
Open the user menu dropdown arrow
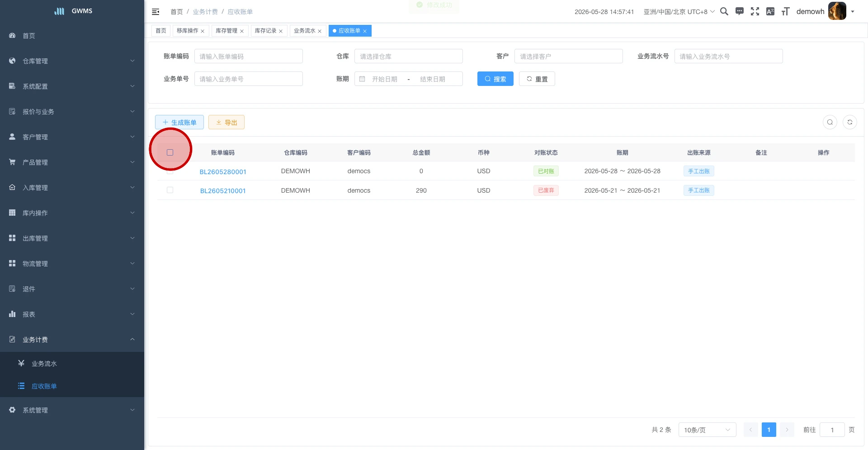click(853, 12)
